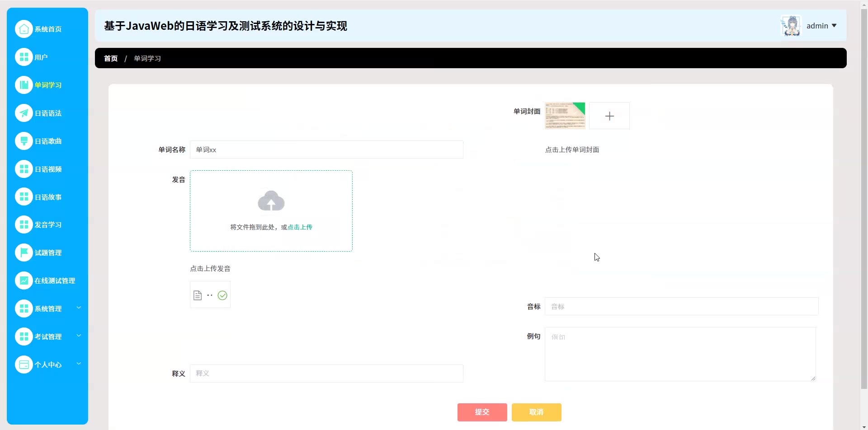Open the admin user dropdown arrow
Viewport: 868px width, 430px height.
point(834,26)
